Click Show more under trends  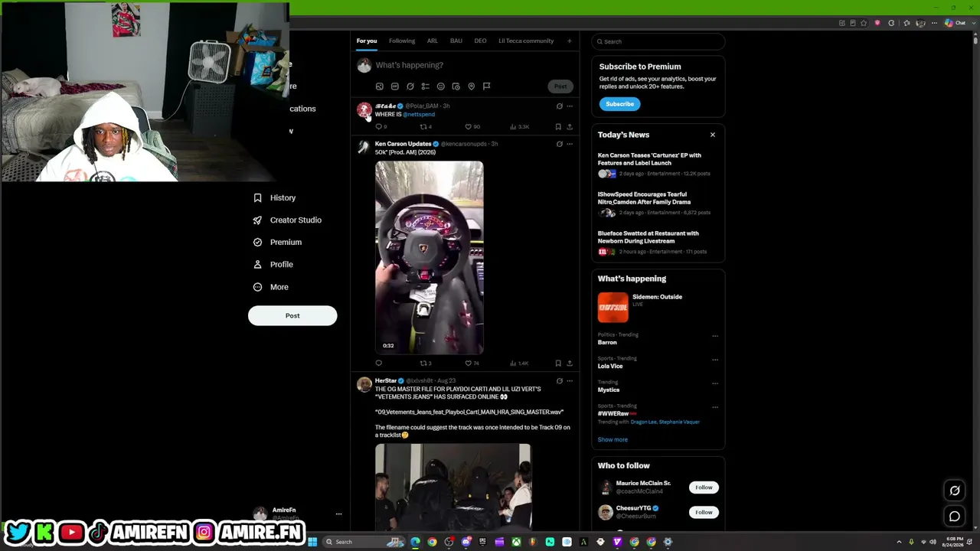click(612, 440)
